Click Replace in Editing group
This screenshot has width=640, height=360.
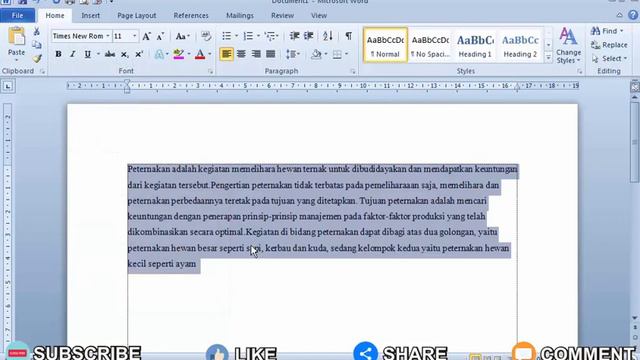tap(609, 45)
